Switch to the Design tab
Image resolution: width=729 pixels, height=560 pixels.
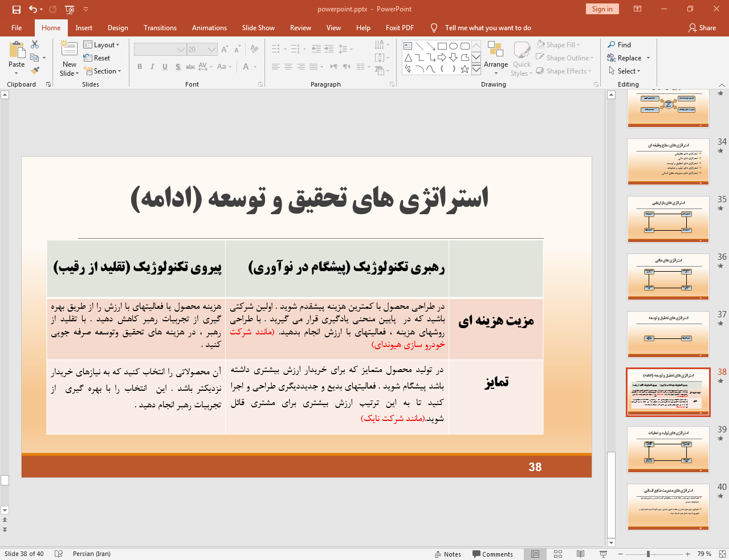click(x=118, y=27)
